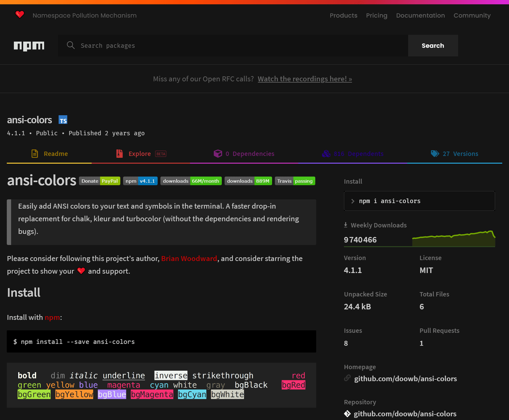Click the 'Published 2 years ago' text
The width and height of the screenshot is (509, 420).
coord(107,133)
